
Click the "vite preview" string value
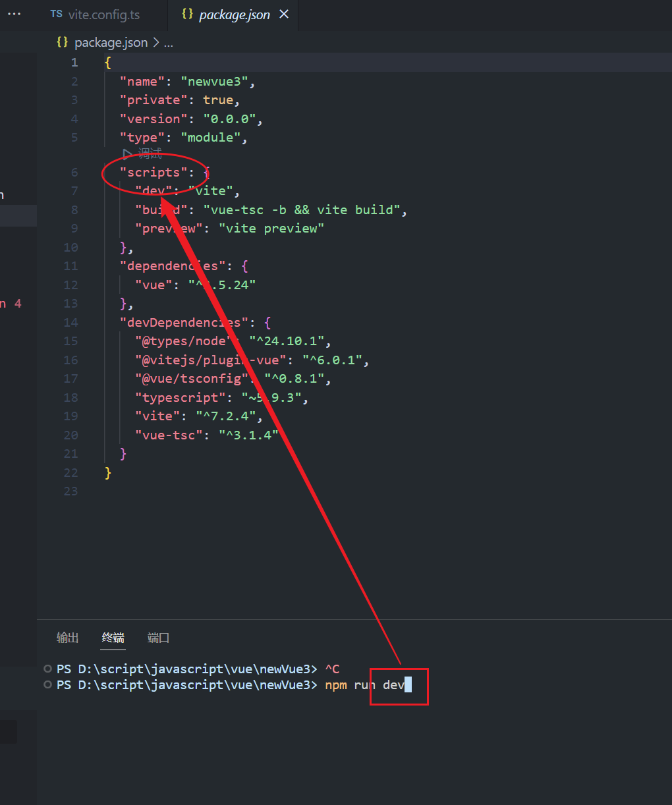point(271,229)
